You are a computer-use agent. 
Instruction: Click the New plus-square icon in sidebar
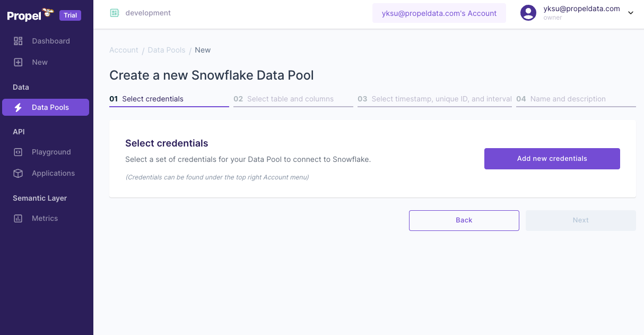(18, 62)
